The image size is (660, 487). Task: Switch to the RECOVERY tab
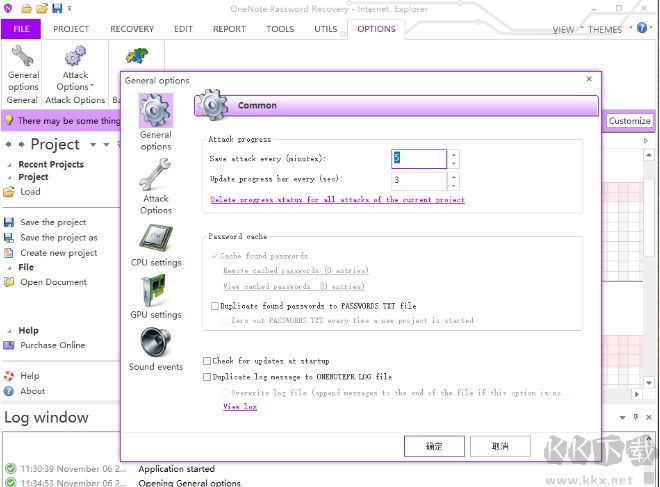[x=132, y=29]
